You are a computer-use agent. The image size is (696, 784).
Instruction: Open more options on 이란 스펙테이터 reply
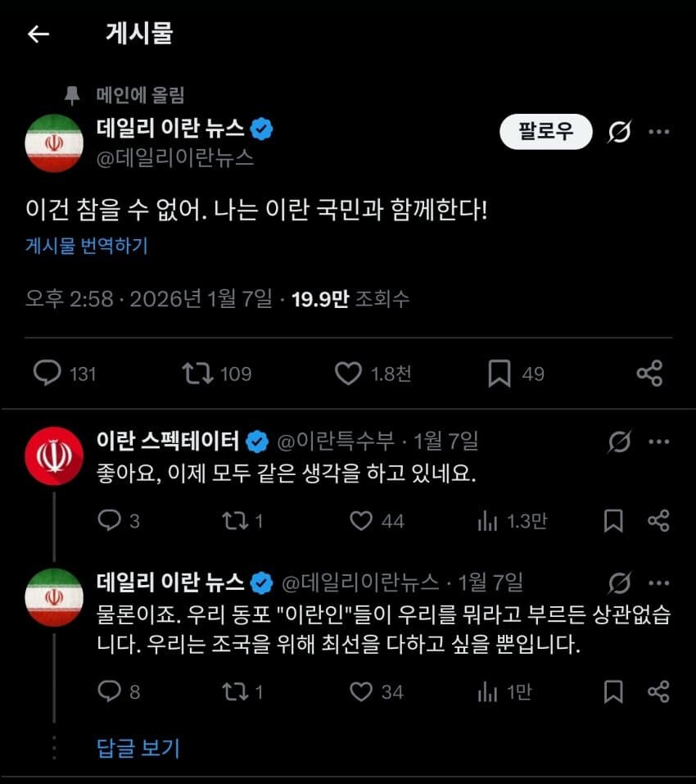pyautogui.click(x=659, y=442)
